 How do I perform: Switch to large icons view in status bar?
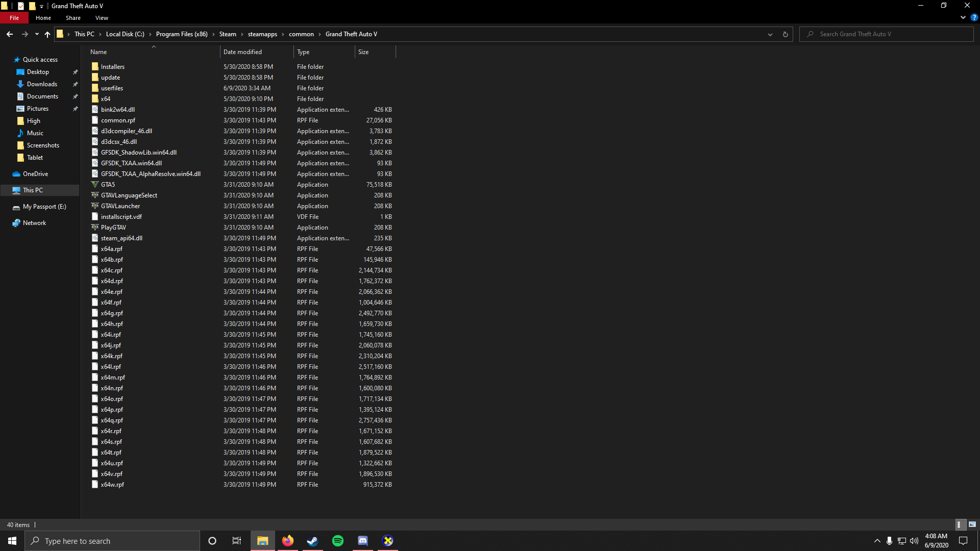coord(972,524)
